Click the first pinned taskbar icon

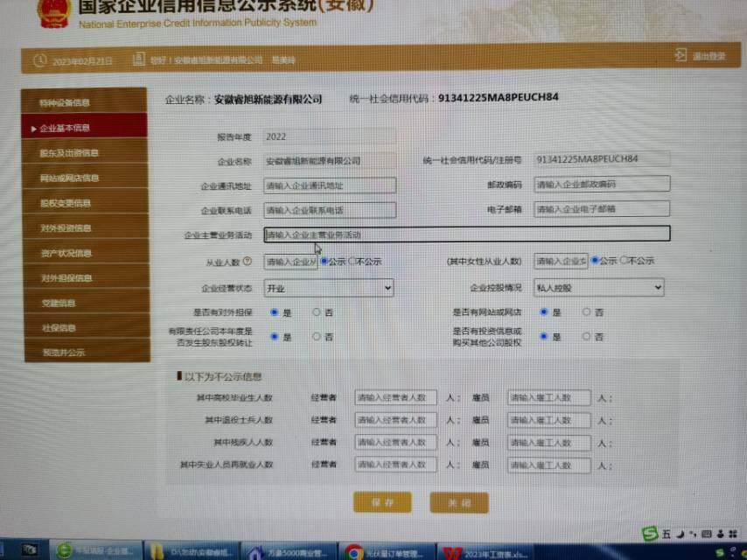click(x=30, y=550)
